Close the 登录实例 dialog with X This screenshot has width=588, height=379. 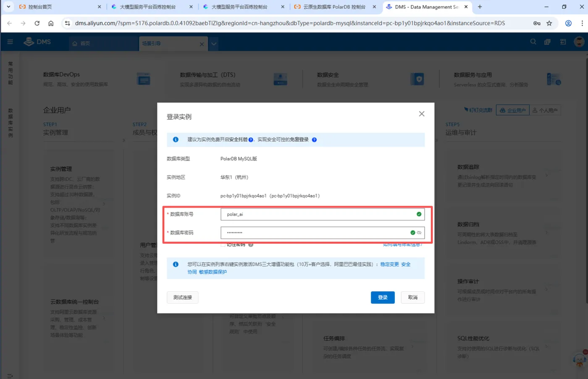point(422,114)
